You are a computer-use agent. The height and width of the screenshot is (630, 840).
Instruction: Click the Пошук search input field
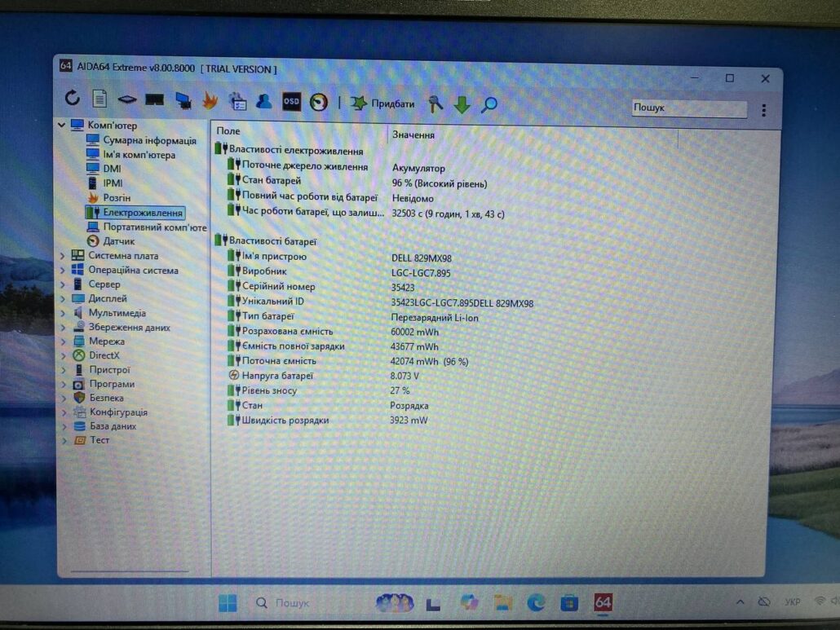point(688,108)
